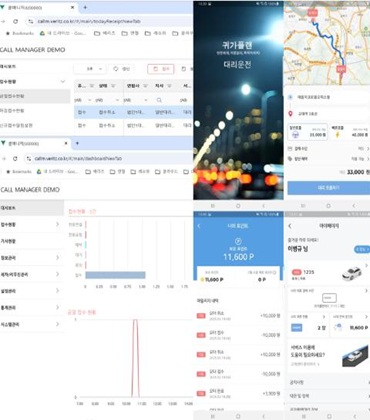Tap the white car thumbnail next to 1235
370x420 pixels.
point(352,273)
